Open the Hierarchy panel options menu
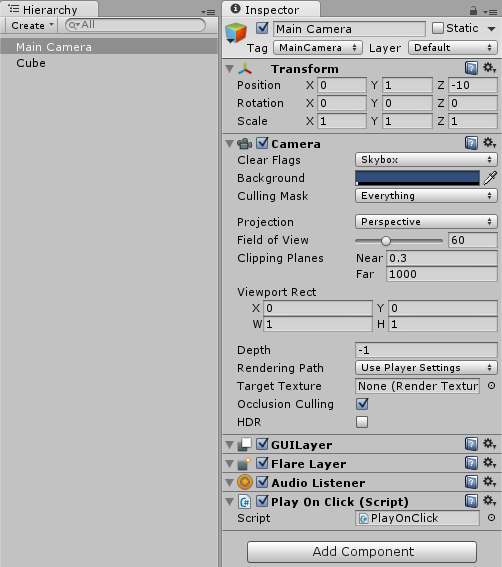 [x=208, y=12]
